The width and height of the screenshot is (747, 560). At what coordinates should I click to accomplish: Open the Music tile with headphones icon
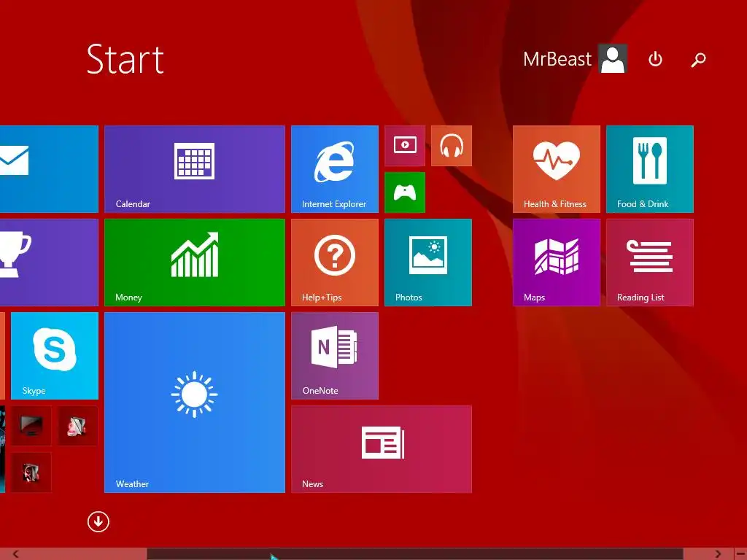(451, 146)
